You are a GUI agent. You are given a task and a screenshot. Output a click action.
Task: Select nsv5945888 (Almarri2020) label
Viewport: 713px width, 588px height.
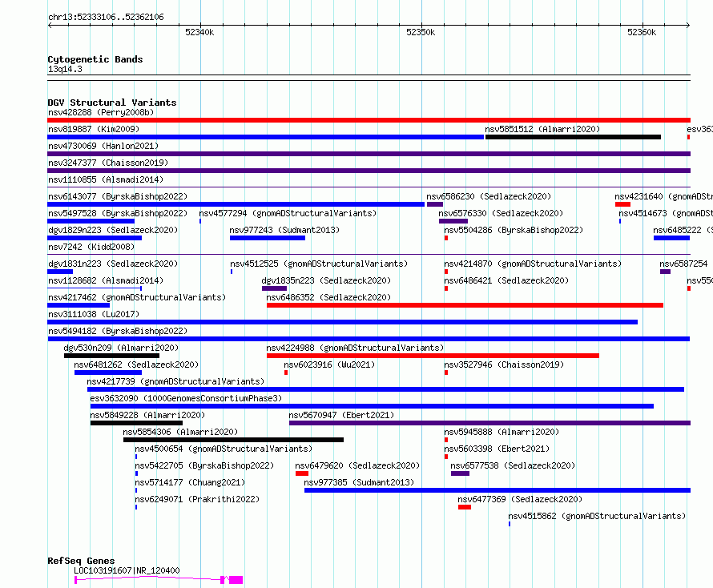click(x=502, y=432)
